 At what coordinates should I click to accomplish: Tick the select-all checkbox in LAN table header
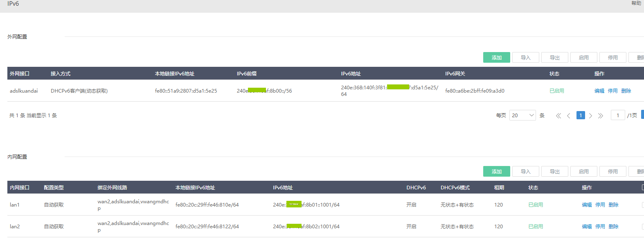643,187
